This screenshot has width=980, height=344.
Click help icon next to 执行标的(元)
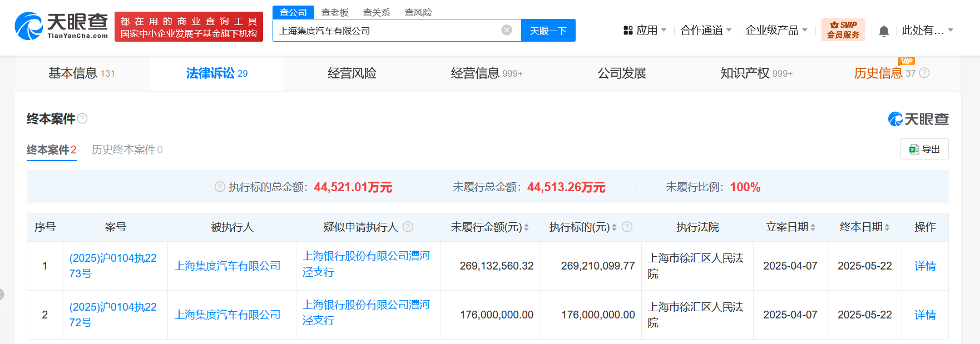coord(627,227)
